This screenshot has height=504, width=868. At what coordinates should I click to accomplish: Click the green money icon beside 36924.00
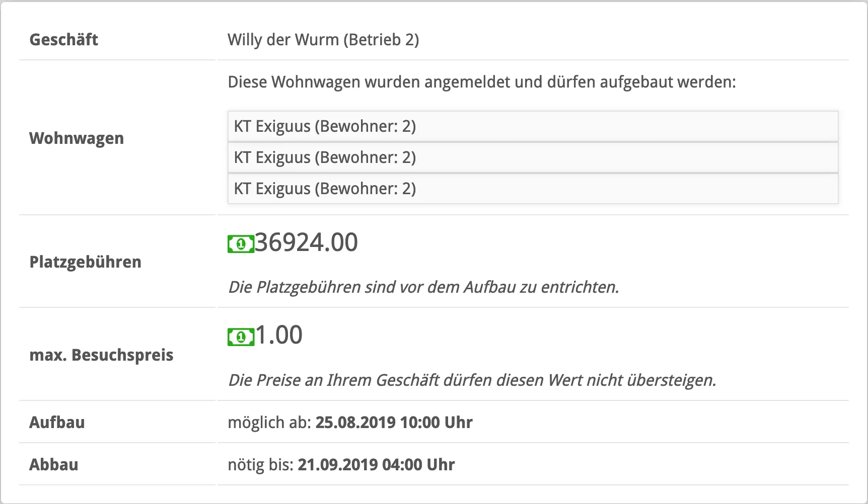click(241, 244)
